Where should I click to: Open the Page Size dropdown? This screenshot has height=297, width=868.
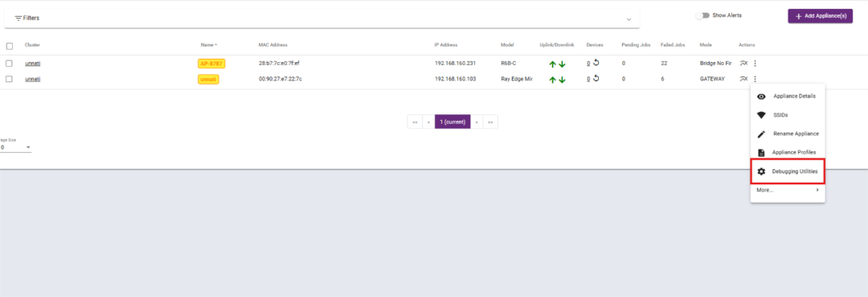(x=15, y=147)
